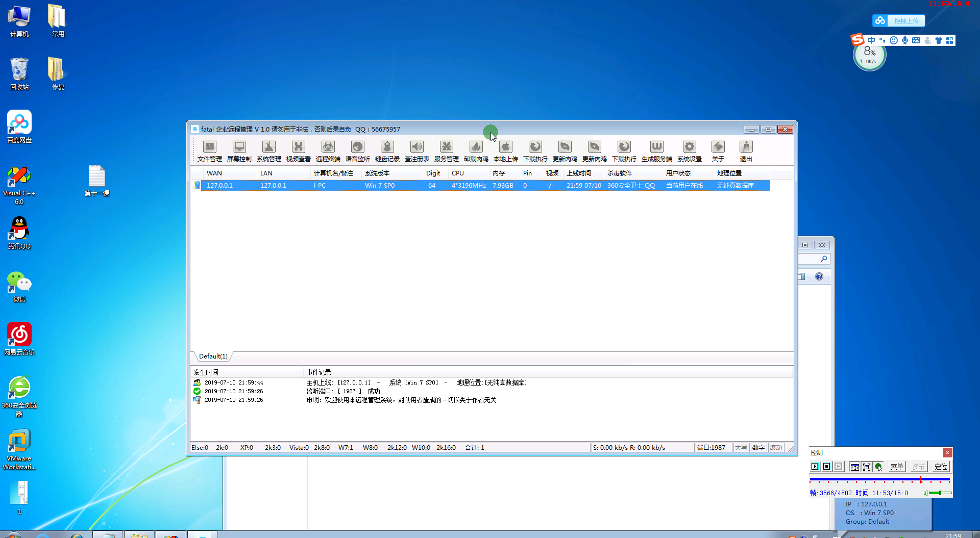Toggle full-screen view in the 控制 panel
The width and height of the screenshot is (980, 538).
866,467
